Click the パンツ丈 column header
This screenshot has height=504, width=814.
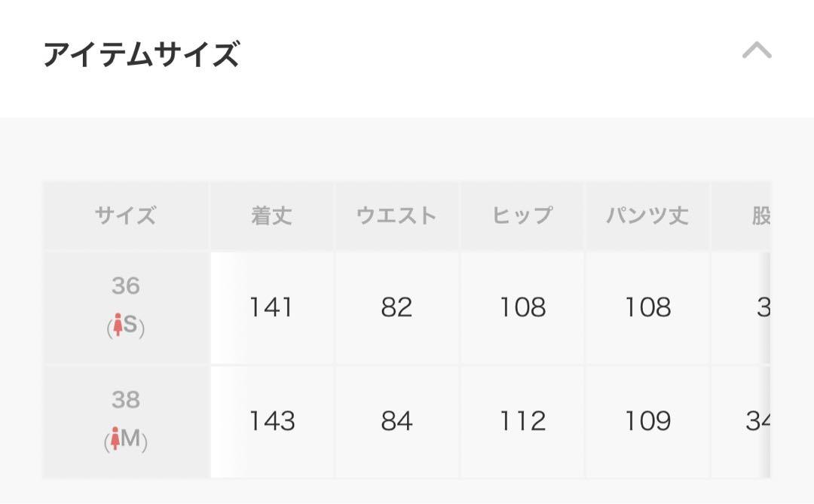[648, 215]
